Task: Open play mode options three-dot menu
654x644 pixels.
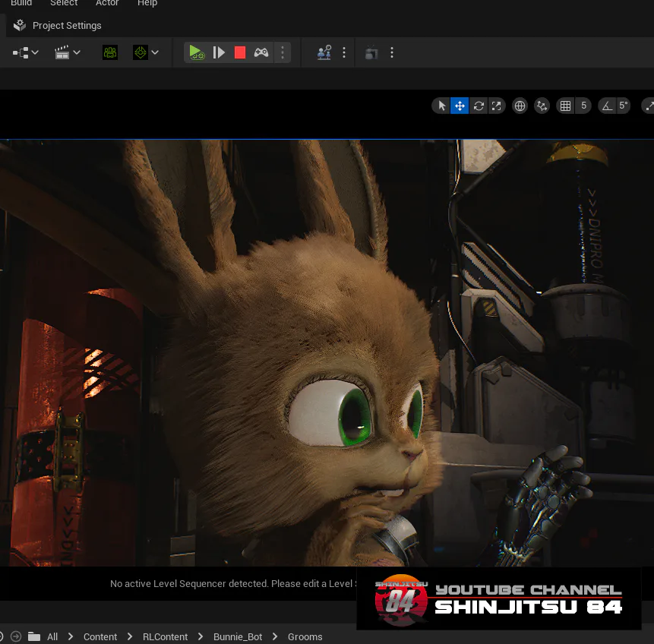Action: point(283,52)
